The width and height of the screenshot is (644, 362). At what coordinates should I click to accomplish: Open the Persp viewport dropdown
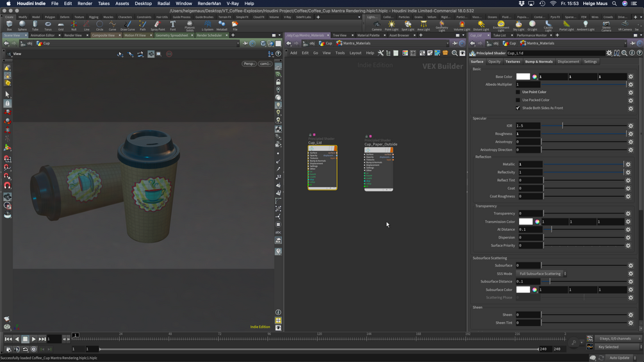tap(249, 63)
